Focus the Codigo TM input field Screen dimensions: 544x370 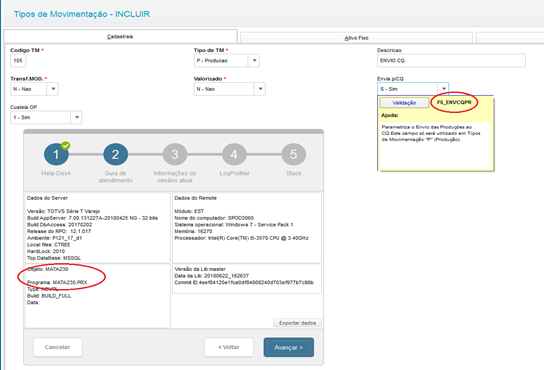(18, 60)
